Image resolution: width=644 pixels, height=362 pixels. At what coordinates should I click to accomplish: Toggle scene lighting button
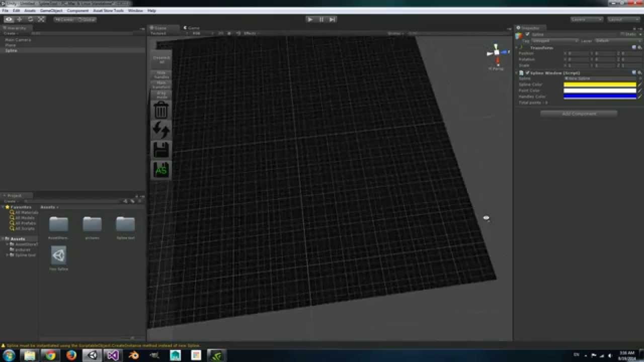click(x=229, y=33)
